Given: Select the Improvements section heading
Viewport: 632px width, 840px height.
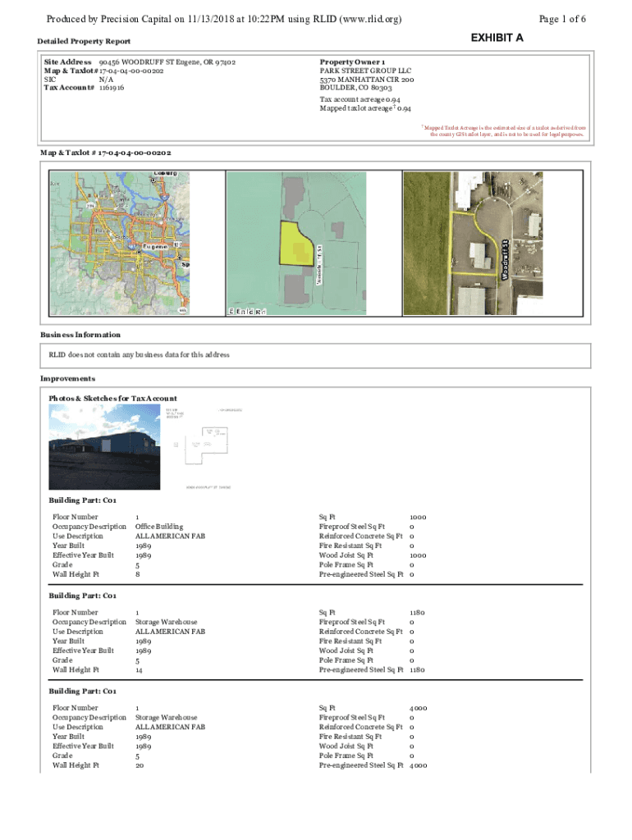Looking at the screenshot, I should [68, 379].
